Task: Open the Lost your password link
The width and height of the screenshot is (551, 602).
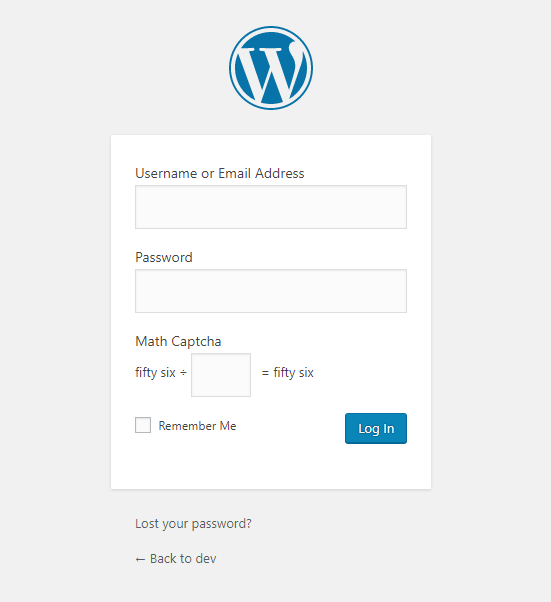Action: [x=193, y=524]
